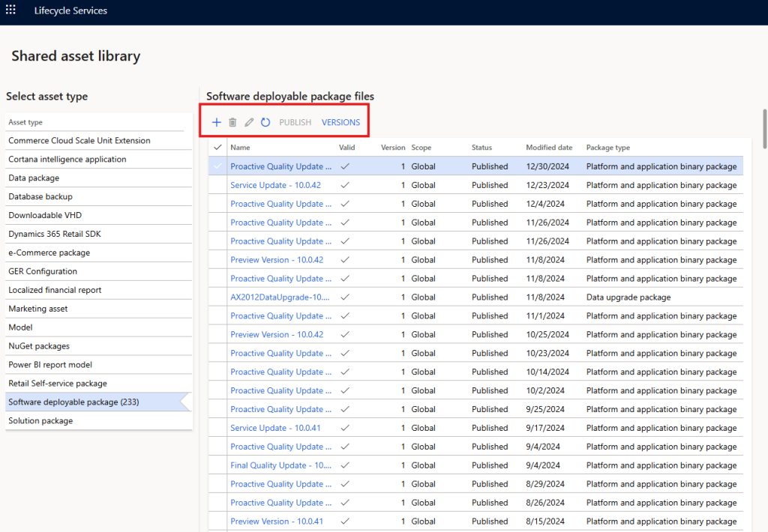
Task: Select Software deployable package (233) asset type
Action: (98, 402)
